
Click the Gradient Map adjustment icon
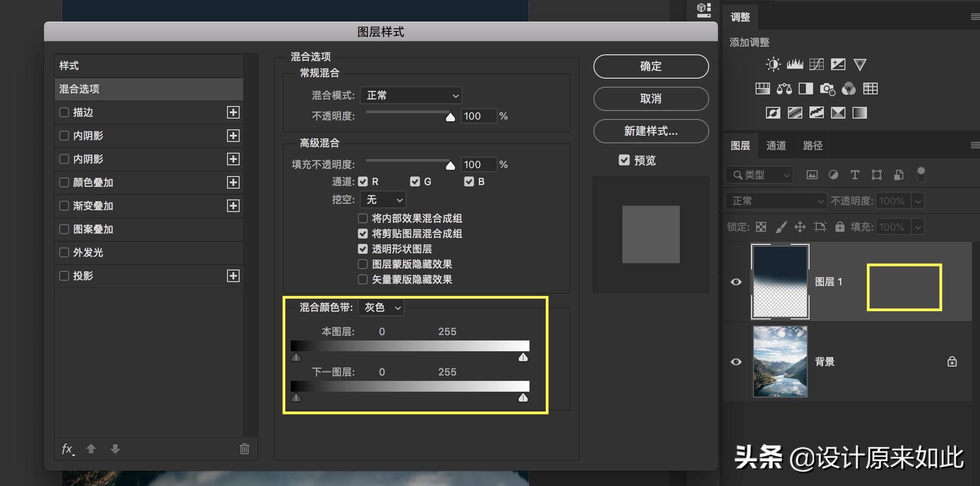[838, 113]
